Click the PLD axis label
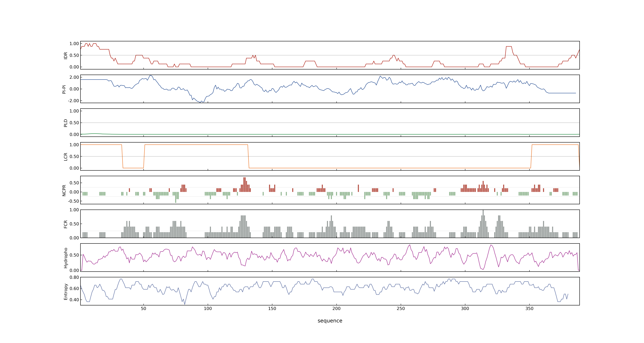The height and width of the screenshot is (343, 644). [66, 123]
